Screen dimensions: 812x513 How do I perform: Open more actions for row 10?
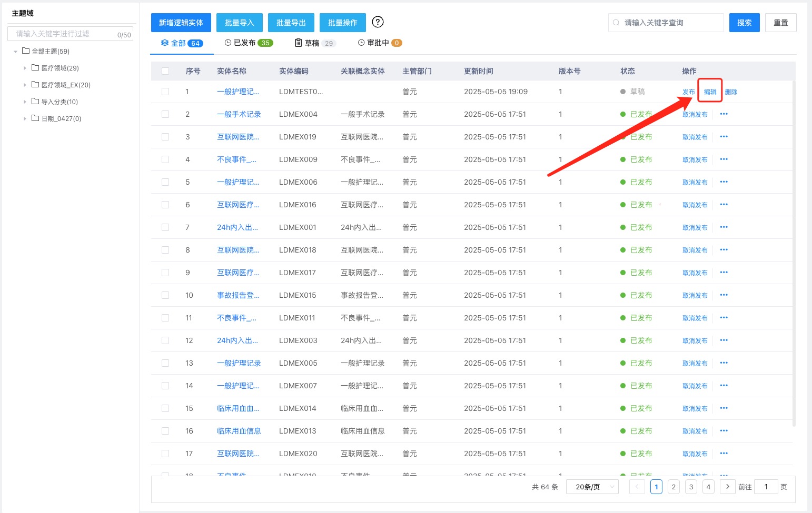point(724,295)
